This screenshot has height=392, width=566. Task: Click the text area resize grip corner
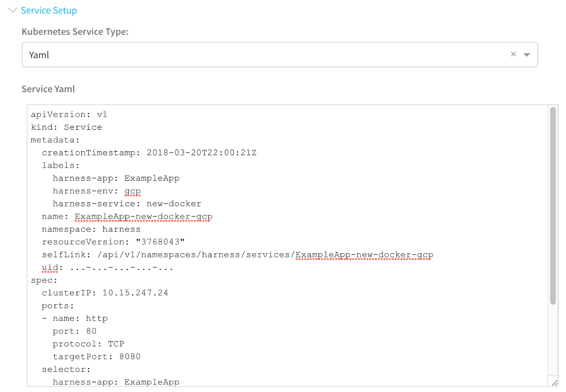tap(554, 383)
